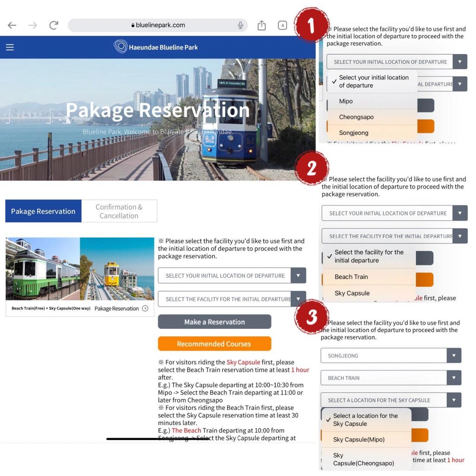Open Select a Location for Sky Capsule dropdown
Screen dimensions: 476x476
point(391,400)
